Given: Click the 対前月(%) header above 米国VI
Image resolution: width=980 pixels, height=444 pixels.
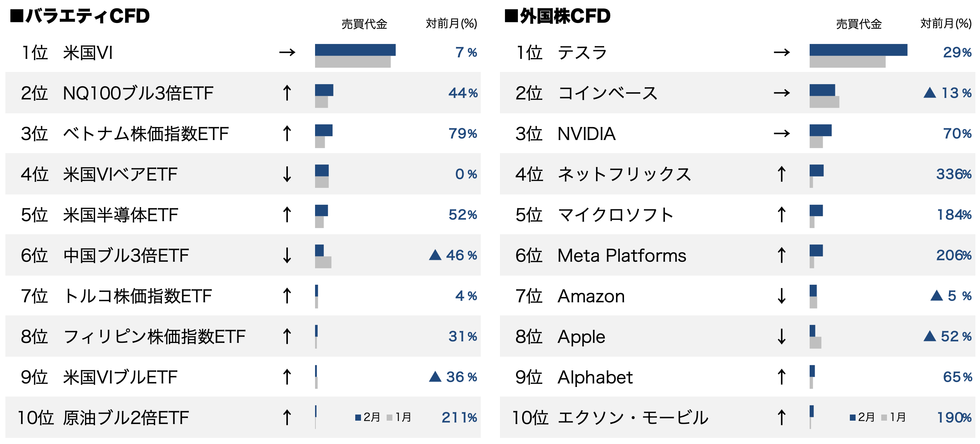Looking at the screenshot, I should tap(451, 24).
